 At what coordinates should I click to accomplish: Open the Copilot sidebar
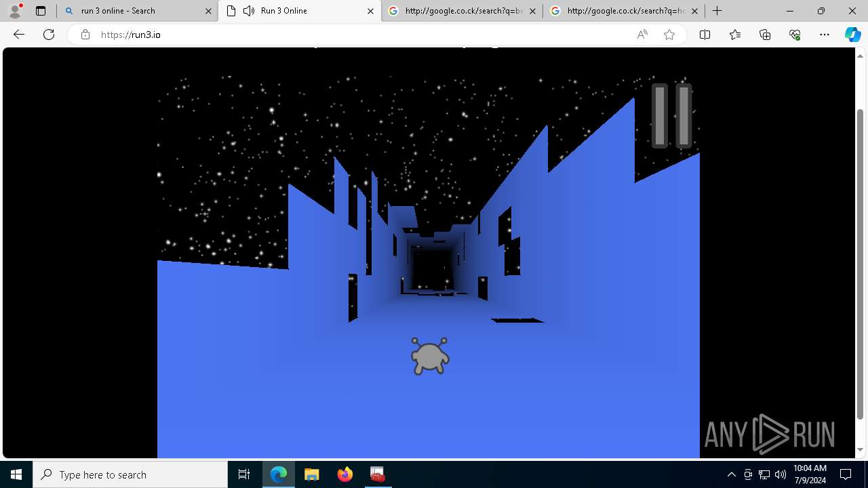852,35
